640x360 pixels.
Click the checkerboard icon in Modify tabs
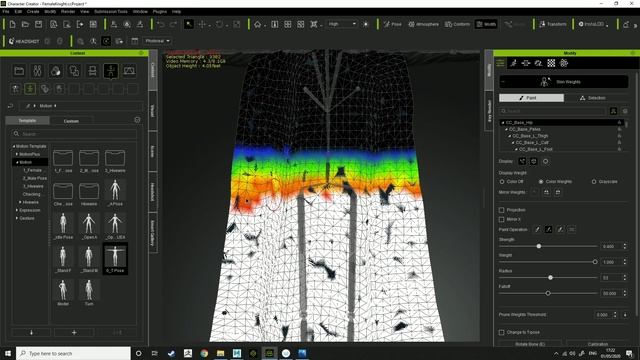click(551, 63)
